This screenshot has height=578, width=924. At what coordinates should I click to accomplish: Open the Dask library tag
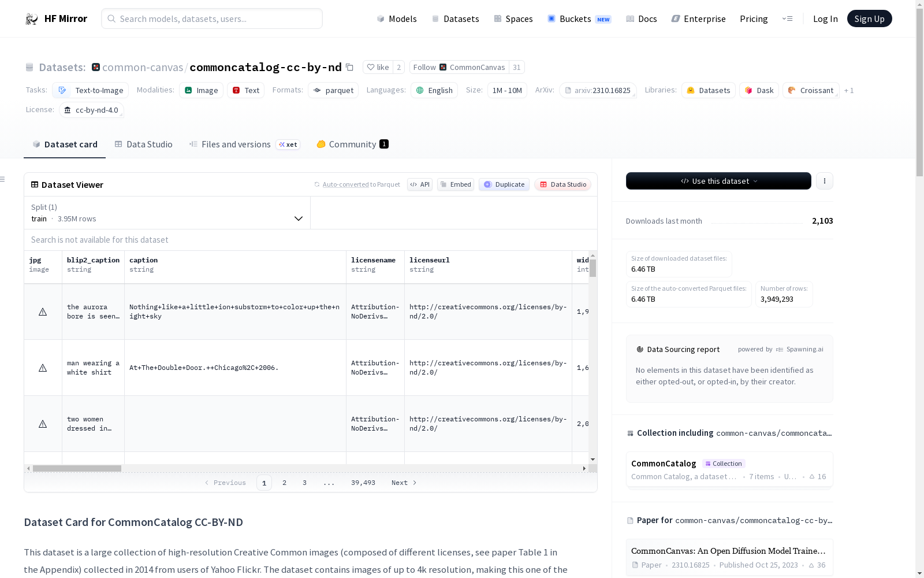(x=759, y=90)
